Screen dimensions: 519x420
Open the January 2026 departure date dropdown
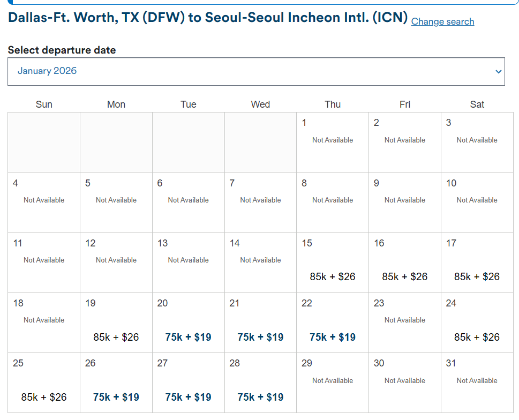click(256, 71)
